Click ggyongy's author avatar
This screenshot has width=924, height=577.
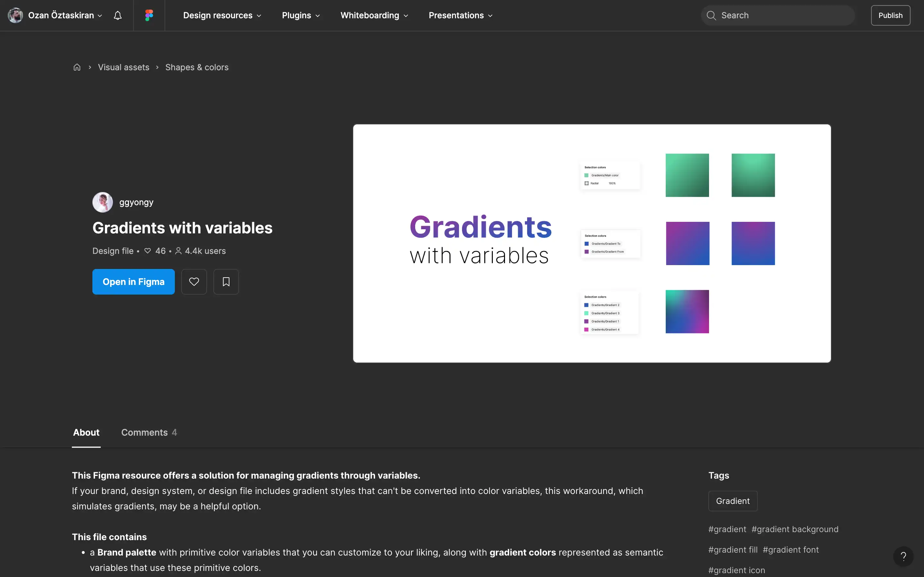point(102,202)
